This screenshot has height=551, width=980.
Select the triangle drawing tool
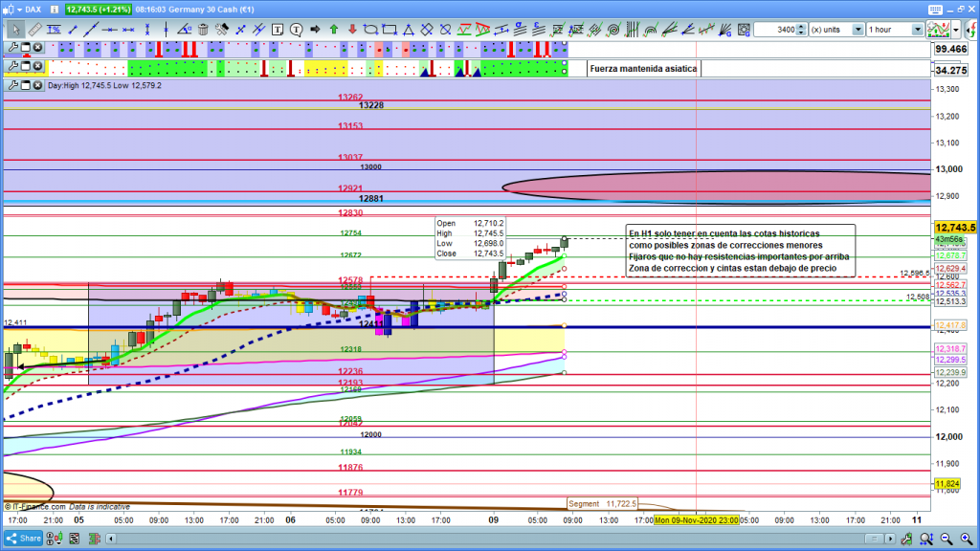click(x=408, y=30)
